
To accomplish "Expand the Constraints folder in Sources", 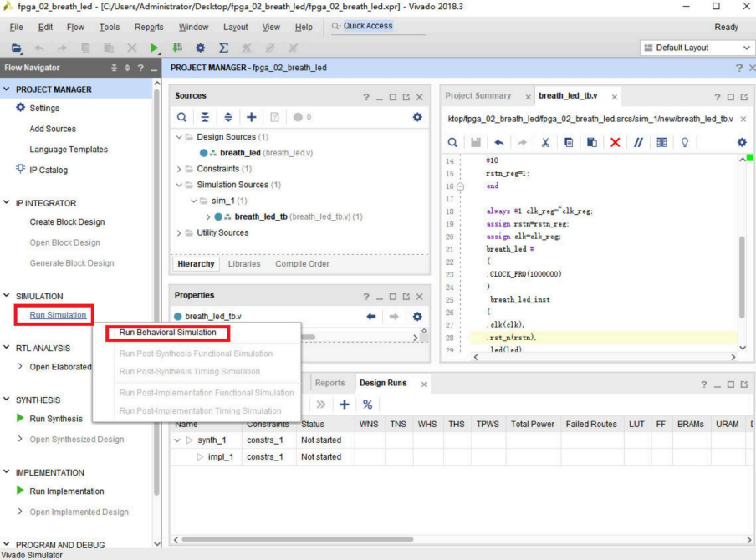I will [179, 169].
